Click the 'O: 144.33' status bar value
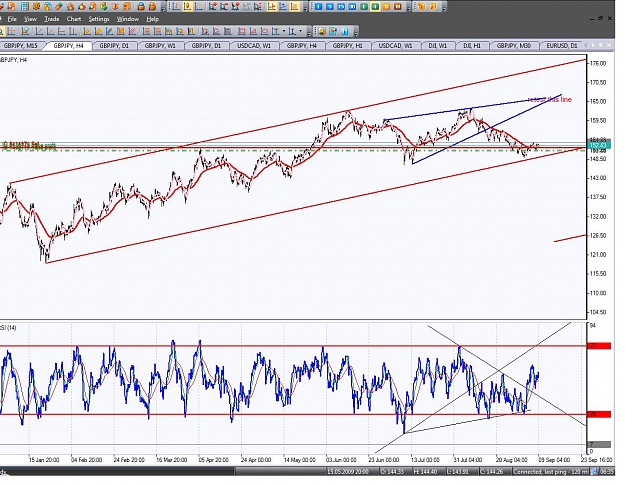 coord(392,471)
